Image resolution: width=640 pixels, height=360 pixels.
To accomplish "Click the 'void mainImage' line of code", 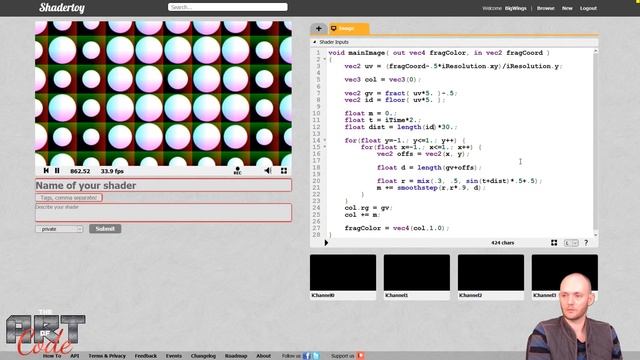I will tap(439, 53).
